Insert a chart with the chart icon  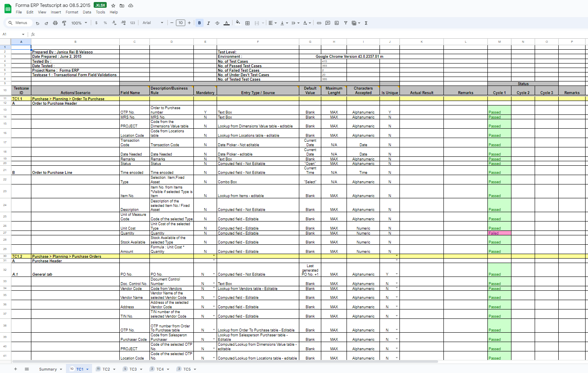337,23
